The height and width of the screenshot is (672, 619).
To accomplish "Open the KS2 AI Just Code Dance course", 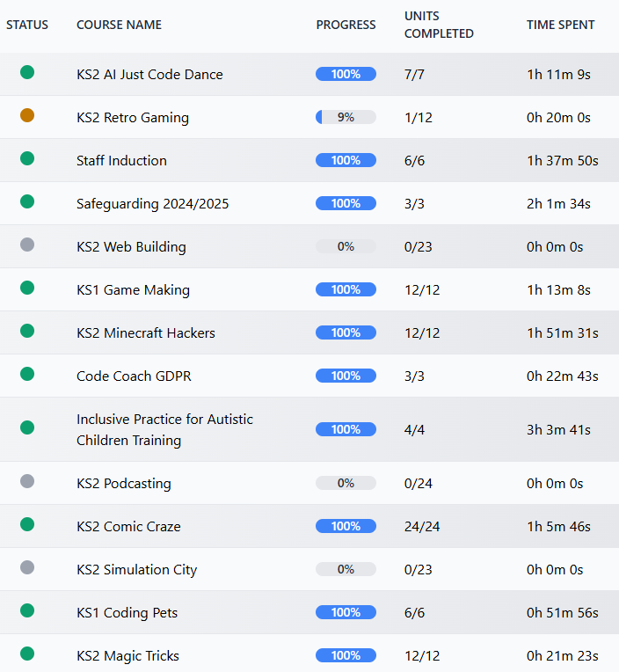I will (149, 75).
